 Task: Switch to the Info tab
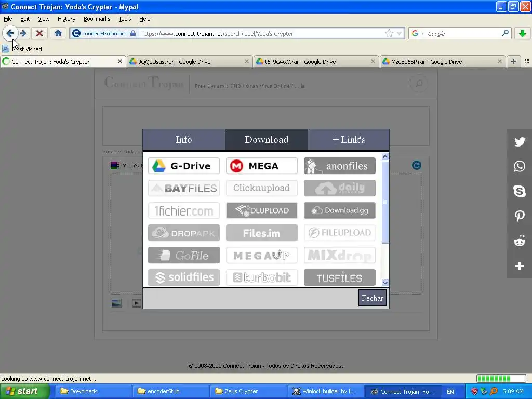[x=183, y=139]
